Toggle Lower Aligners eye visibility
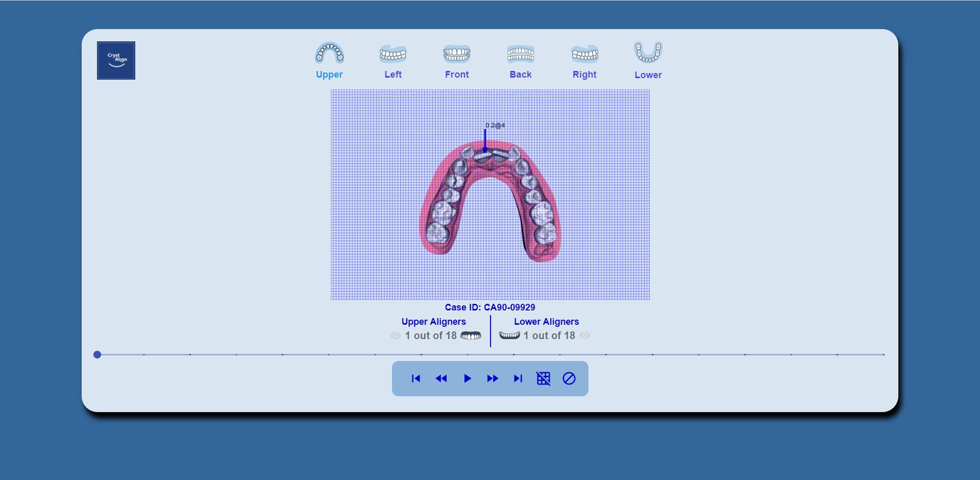Image resolution: width=980 pixels, height=480 pixels. point(585,335)
